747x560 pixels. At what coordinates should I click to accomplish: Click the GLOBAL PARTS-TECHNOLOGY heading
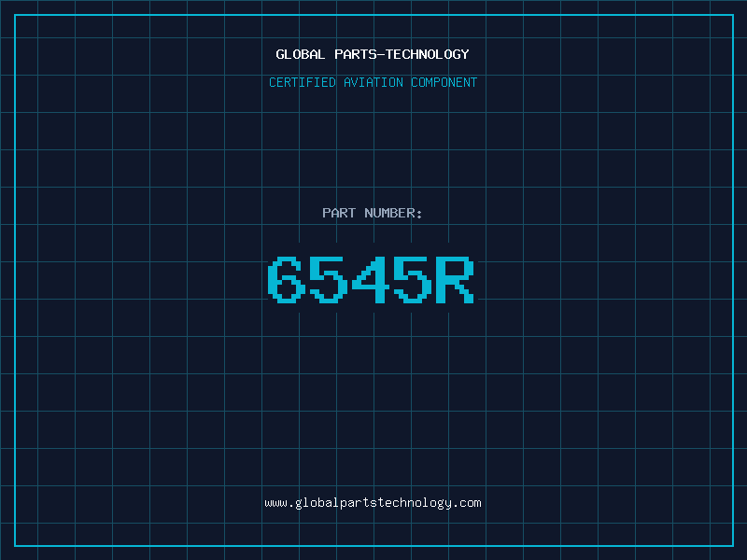(373, 54)
